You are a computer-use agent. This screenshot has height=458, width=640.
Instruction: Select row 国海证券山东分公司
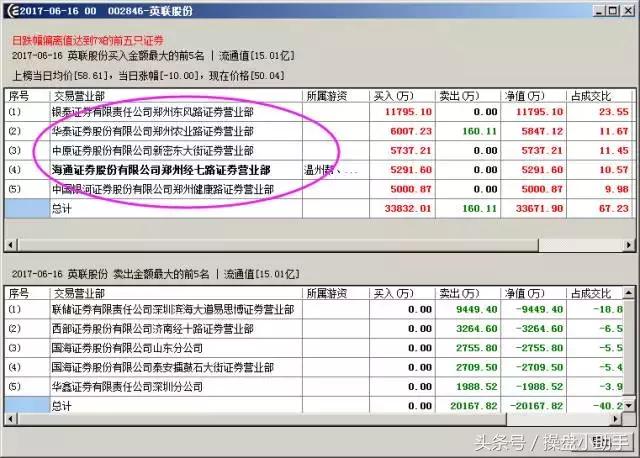314,348
